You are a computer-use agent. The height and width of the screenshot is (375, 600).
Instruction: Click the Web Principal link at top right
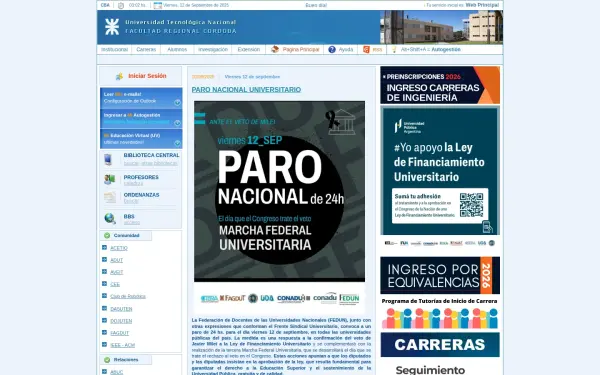[482, 5]
